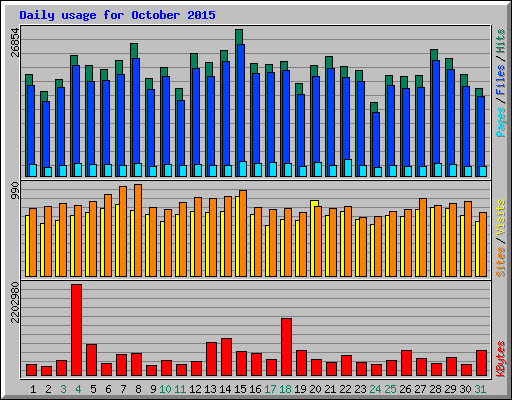Click day 25 label on x-axis

[x=390, y=389]
